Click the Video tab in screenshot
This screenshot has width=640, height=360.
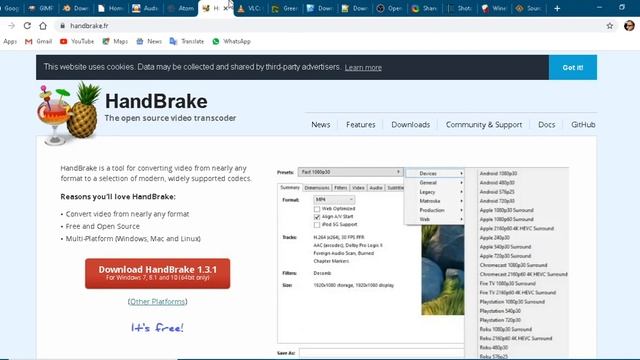(358, 188)
